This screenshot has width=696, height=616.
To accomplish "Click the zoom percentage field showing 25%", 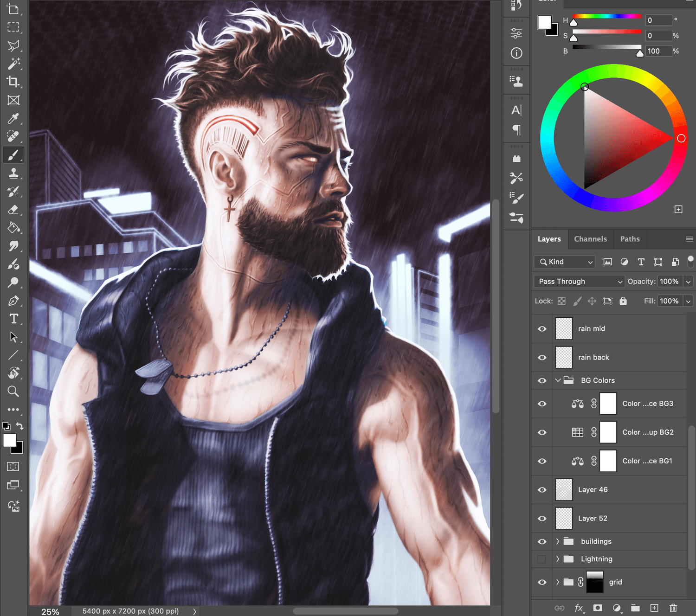I will [x=50, y=611].
